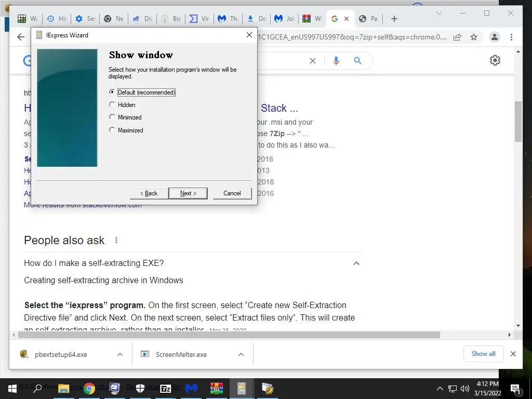Open the downloaded ScreenMelter.exe file
532x399 pixels.
(181, 354)
